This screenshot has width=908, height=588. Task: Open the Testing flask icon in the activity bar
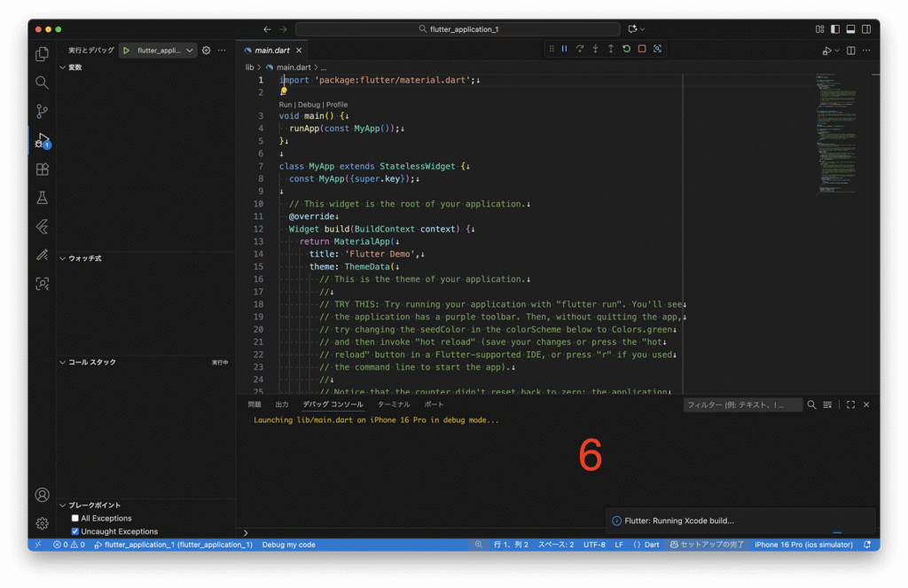tap(42, 198)
